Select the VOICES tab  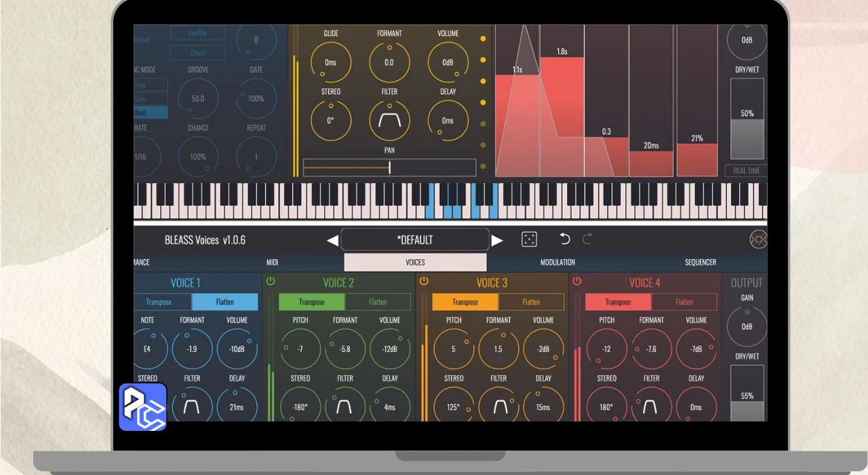coord(415,263)
